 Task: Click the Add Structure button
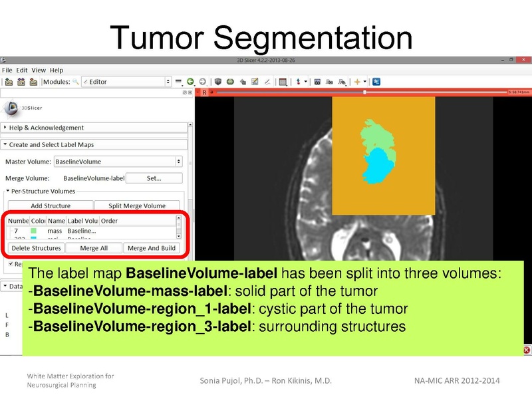click(50, 204)
